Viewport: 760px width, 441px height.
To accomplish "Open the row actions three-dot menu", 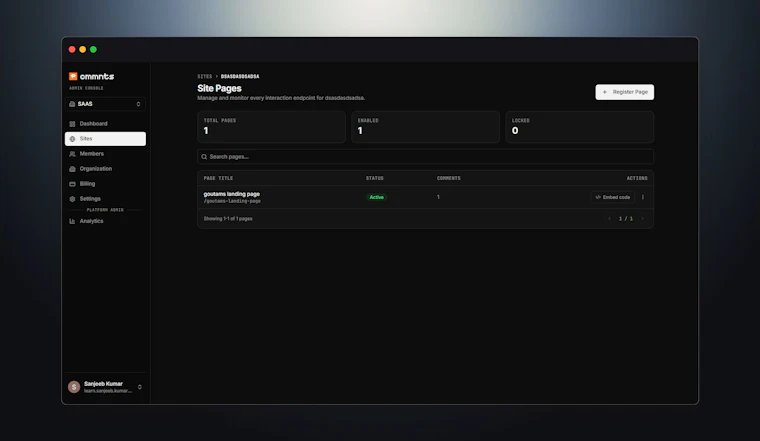I will pyautogui.click(x=643, y=197).
